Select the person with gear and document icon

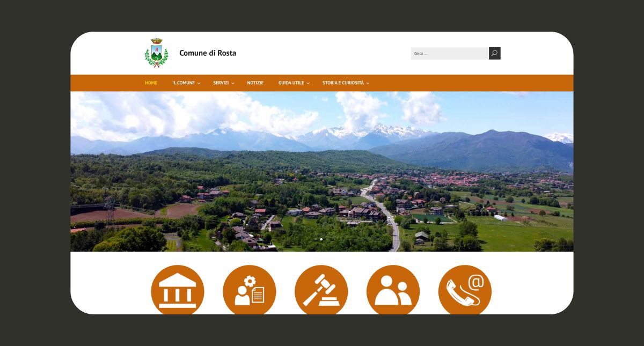250,291
